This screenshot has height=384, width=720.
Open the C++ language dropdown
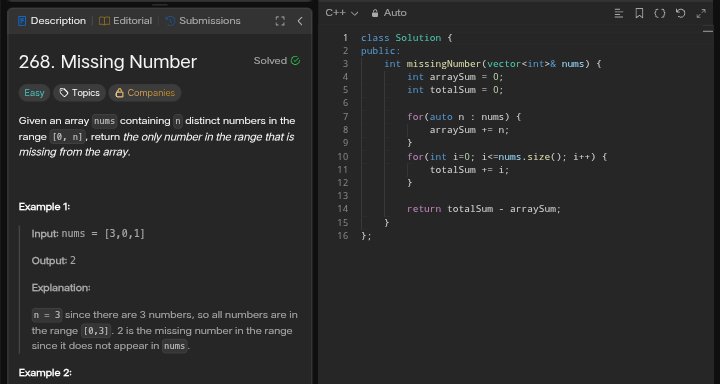point(341,13)
